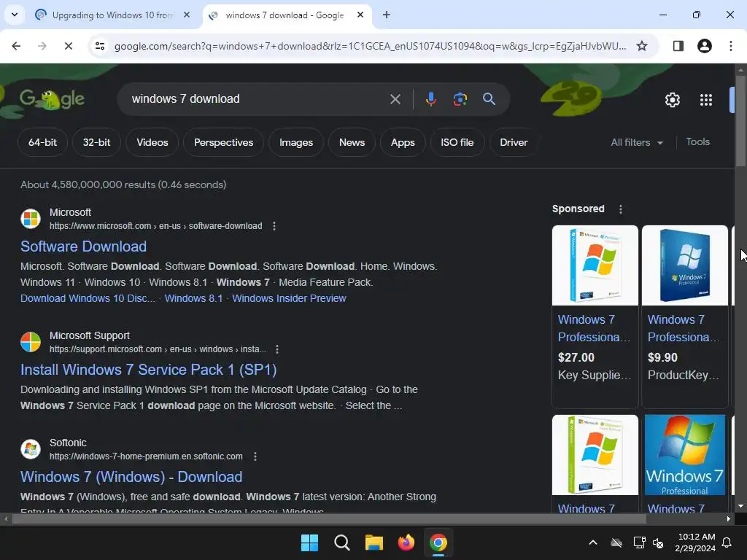Screen dimensions: 747x560
Task: Open Windows 7 (Windows) - Download link
Action: point(131,477)
